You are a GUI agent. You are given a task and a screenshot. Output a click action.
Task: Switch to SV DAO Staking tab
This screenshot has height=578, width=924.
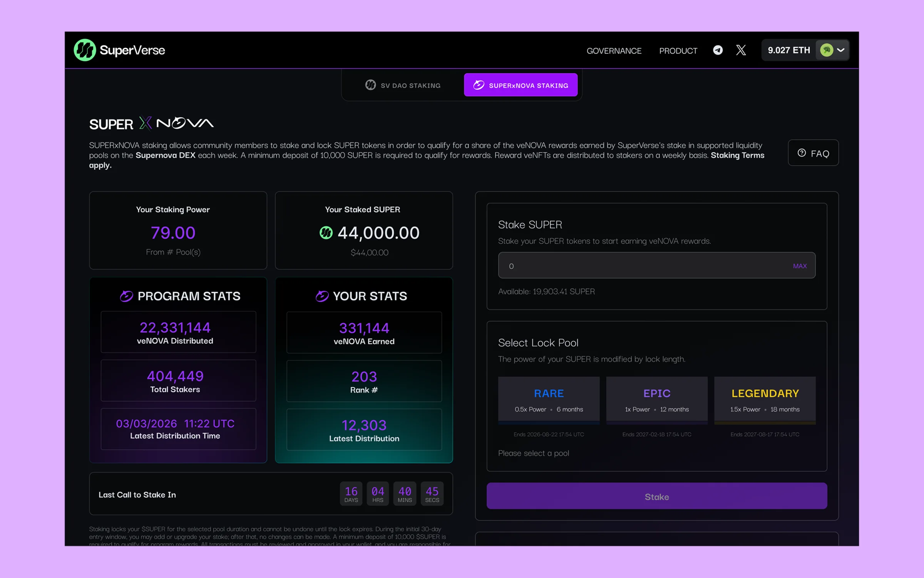[x=403, y=85]
